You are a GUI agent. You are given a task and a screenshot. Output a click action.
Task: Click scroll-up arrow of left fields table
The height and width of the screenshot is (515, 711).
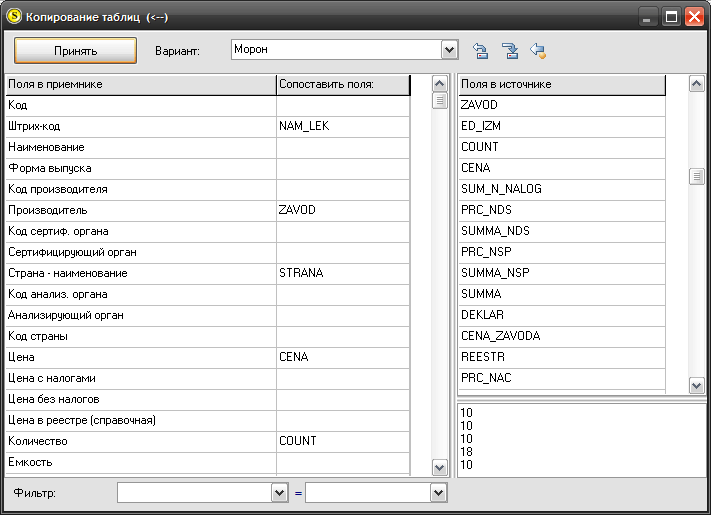(439, 84)
